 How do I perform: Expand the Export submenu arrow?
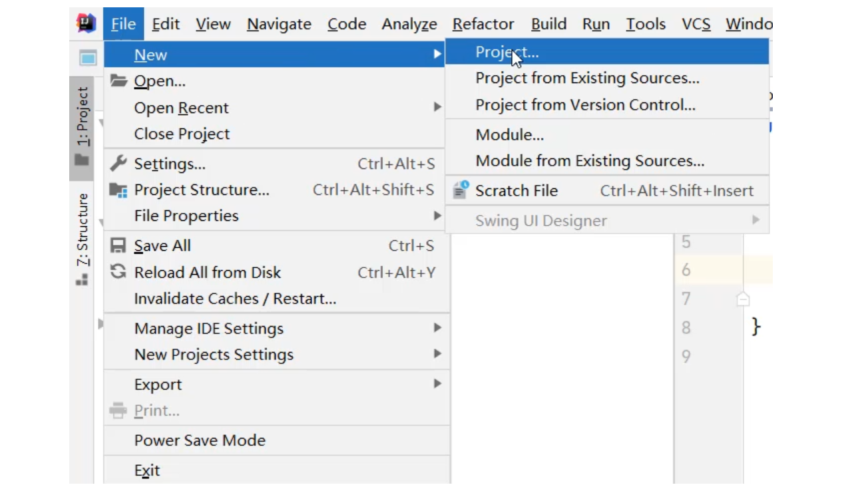(437, 384)
